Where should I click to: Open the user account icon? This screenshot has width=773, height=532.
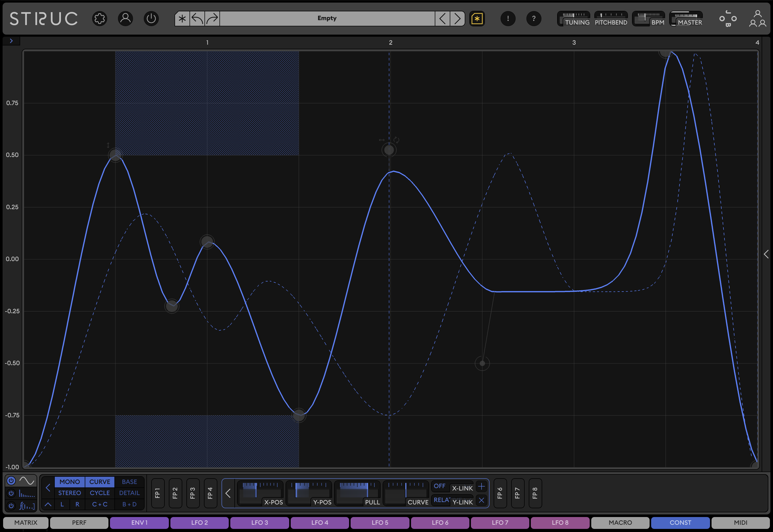125,19
